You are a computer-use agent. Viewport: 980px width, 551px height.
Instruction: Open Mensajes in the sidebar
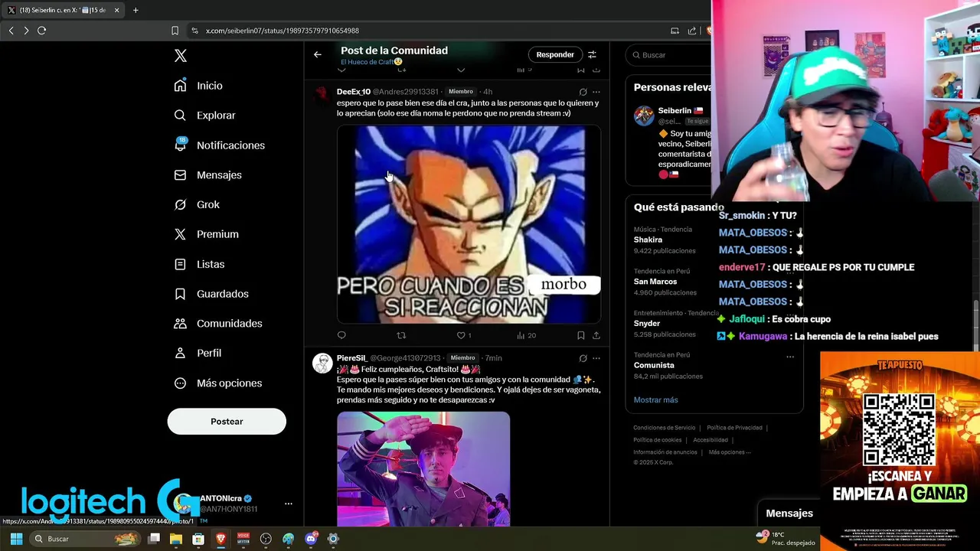[207, 175]
